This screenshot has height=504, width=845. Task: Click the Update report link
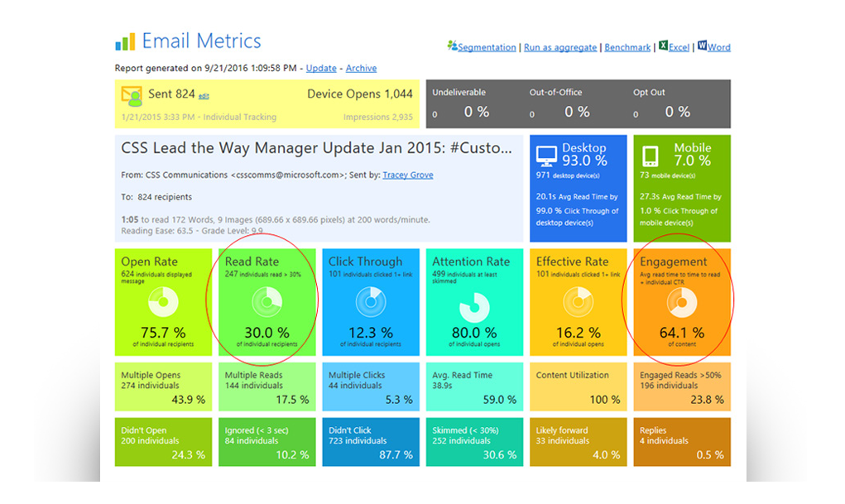pyautogui.click(x=321, y=69)
